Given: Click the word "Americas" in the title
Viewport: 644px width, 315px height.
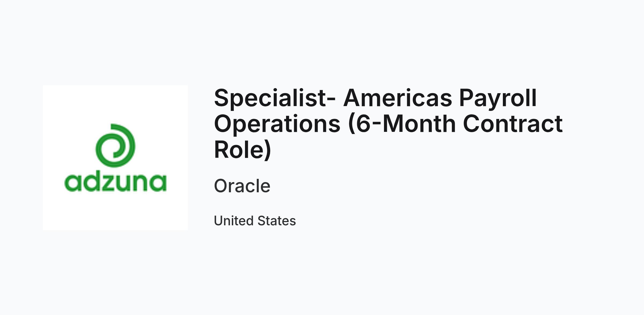Looking at the screenshot, I should 398,98.
